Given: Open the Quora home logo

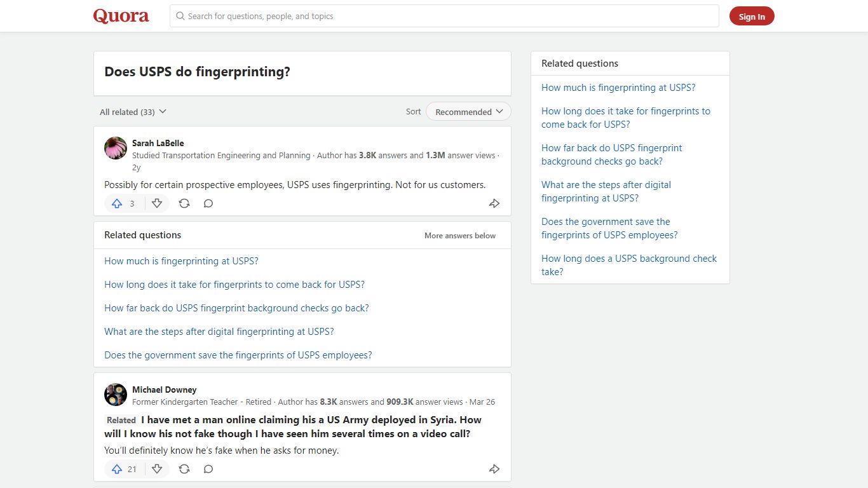Looking at the screenshot, I should click(x=121, y=16).
